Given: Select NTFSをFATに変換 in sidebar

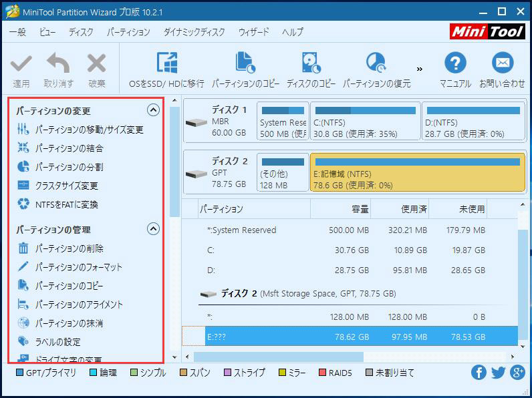Looking at the screenshot, I should click(x=57, y=204).
